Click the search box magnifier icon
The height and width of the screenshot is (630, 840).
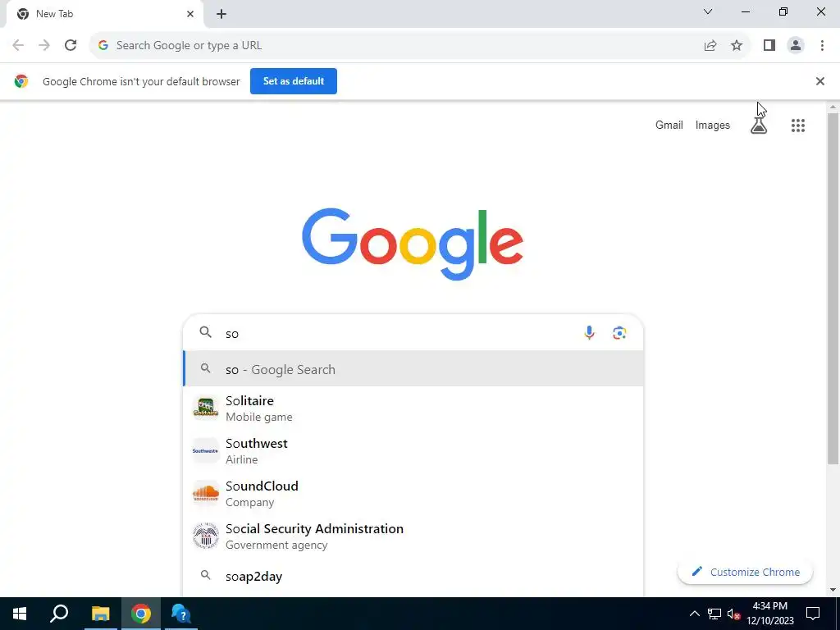tap(206, 333)
